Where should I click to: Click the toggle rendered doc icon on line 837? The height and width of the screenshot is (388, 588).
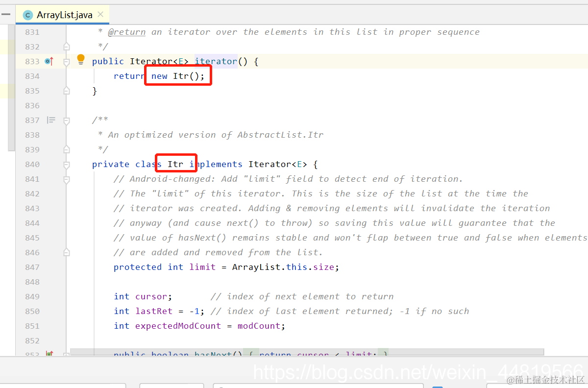point(51,120)
